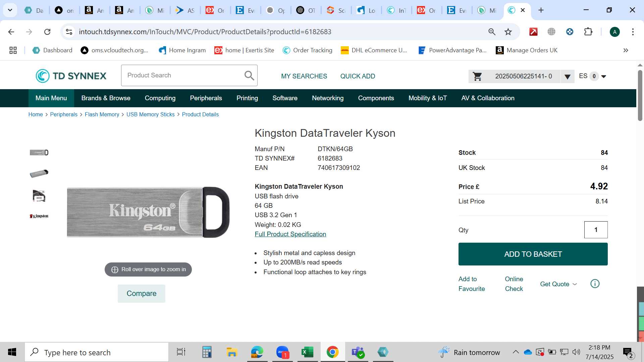Show more bookmarks with double chevron

pyautogui.click(x=626, y=50)
